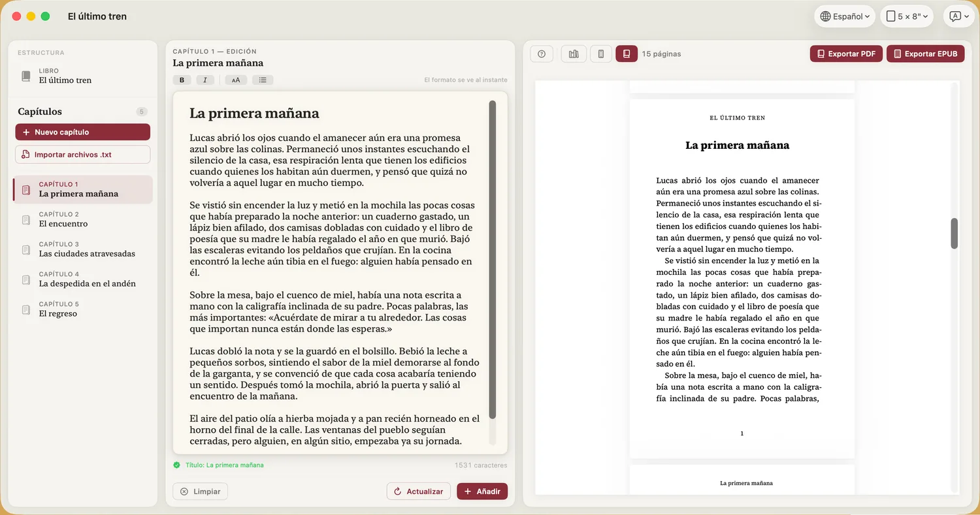Click the El último tren window title

(x=97, y=16)
